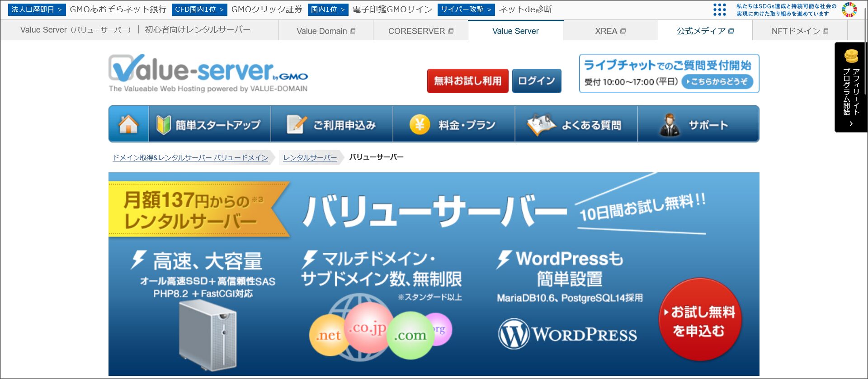Click the CFD国内1位 badge
Screen dimensions: 868x379
pos(199,9)
